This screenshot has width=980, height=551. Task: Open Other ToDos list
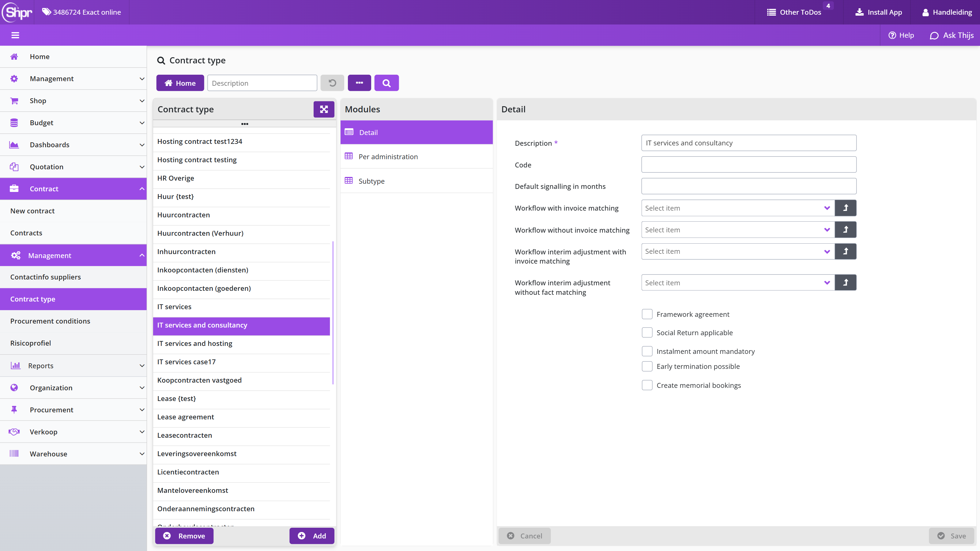point(794,12)
